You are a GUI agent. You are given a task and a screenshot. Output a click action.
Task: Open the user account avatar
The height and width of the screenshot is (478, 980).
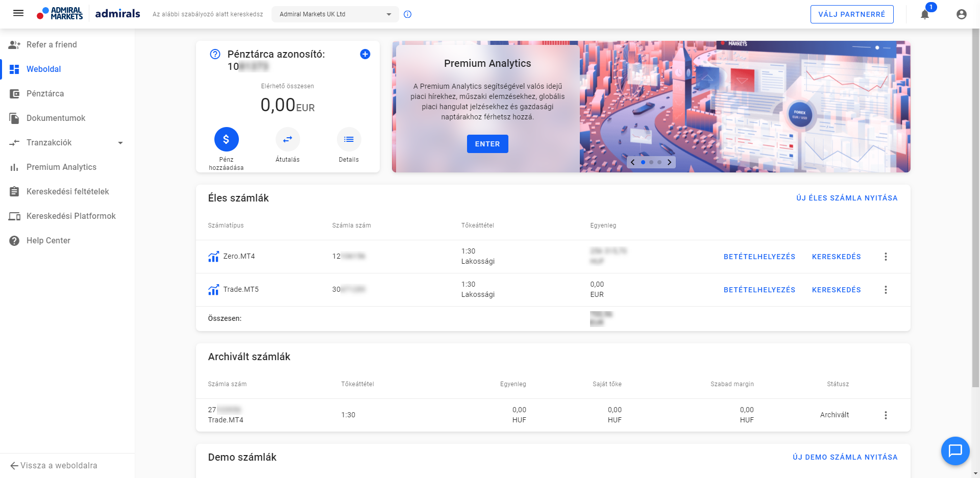(962, 14)
